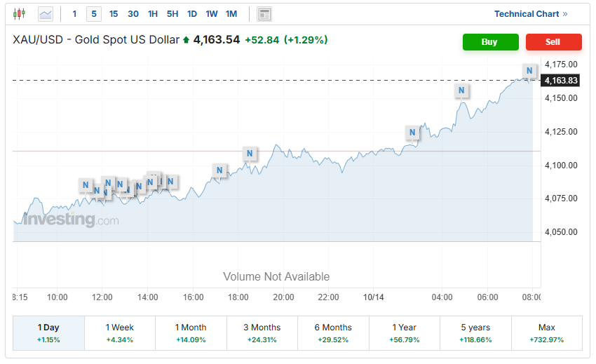Click news marker near 04:00 on 10/14
This screenshot has height=364, width=596.
461,90
